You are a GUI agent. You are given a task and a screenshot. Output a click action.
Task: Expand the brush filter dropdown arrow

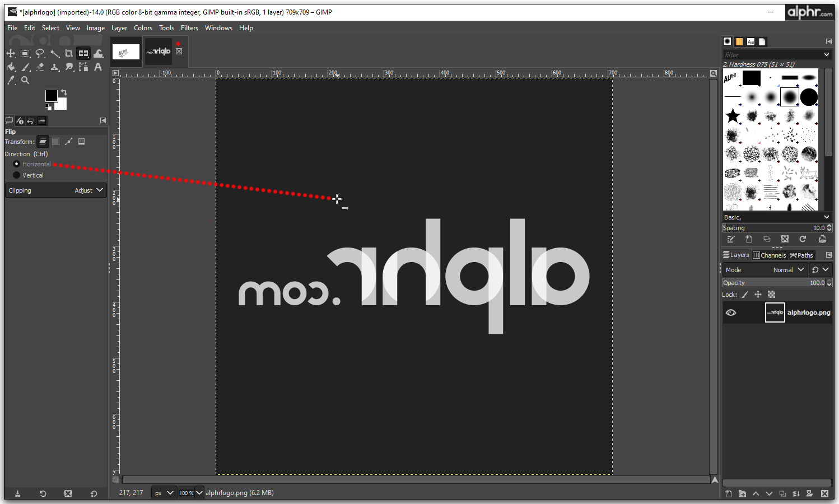point(827,55)
